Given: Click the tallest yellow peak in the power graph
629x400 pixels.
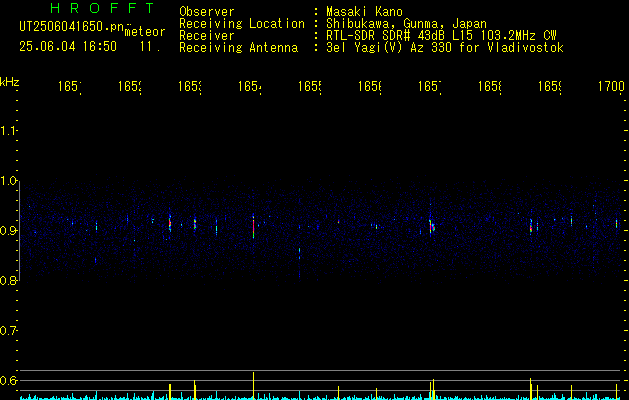Looking at the screenshot, I should 254,385.
